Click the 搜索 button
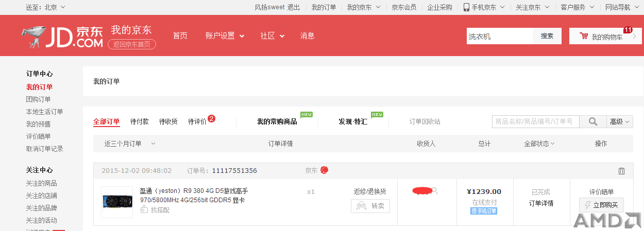The width and height of the screenshot is (644, 231). [x=547, y=36]
